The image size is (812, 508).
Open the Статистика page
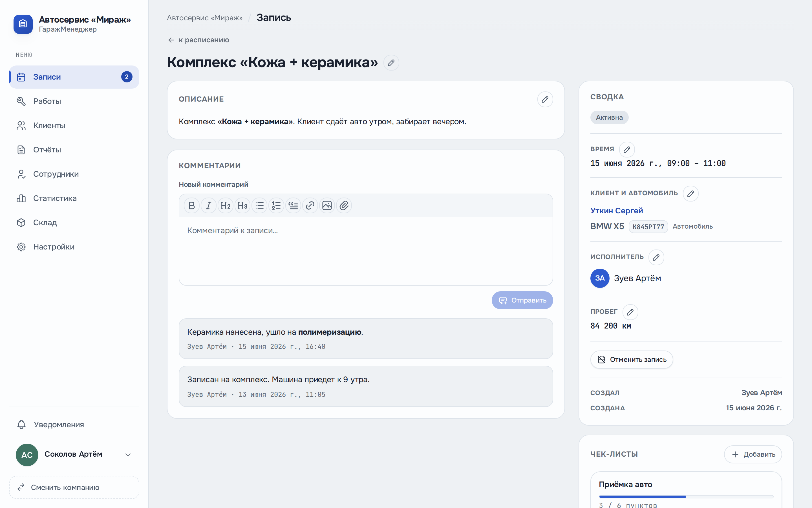(74, 198)
